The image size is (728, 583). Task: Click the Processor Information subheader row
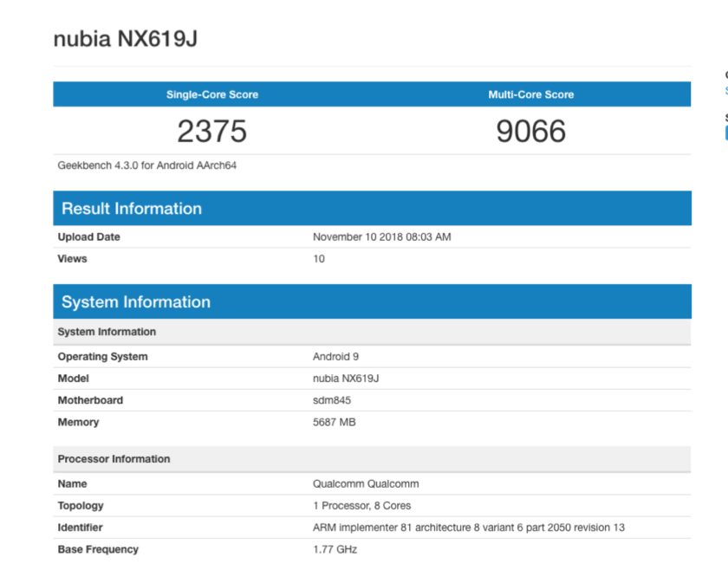114,459
